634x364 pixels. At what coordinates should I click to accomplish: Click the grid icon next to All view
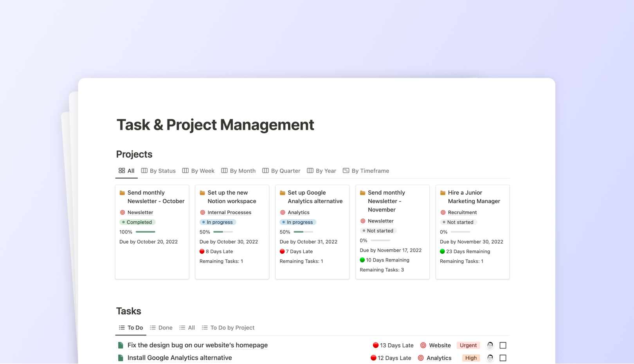[121, 170]
